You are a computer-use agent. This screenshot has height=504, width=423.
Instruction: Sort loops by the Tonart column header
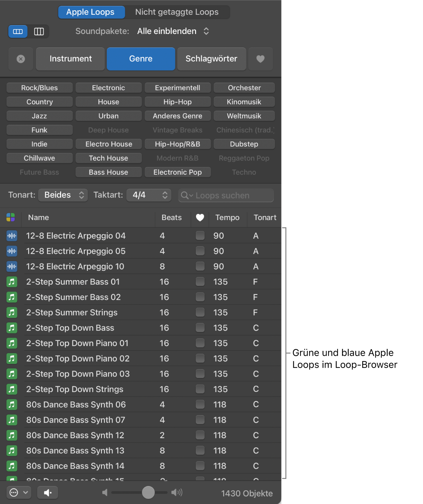tap(265, 217)
